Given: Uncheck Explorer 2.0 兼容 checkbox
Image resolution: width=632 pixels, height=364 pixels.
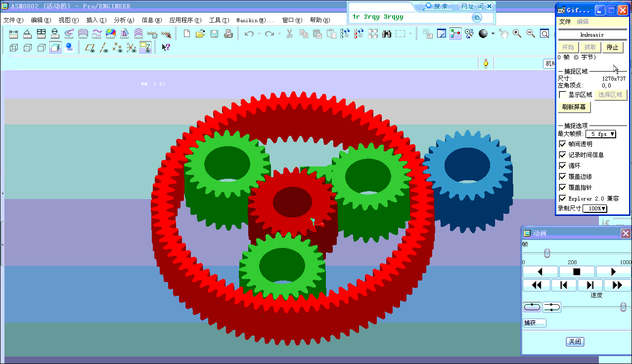Looking at the screenshot, I should click(x=562, y=198).
